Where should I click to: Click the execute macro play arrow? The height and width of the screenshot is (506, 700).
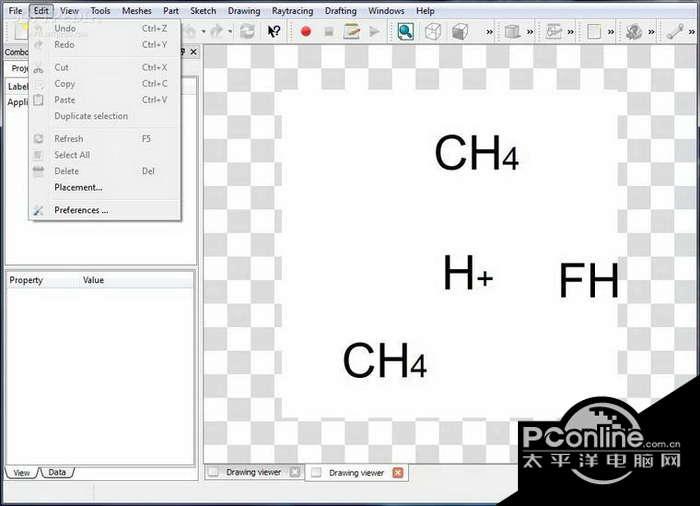[374, 31]
